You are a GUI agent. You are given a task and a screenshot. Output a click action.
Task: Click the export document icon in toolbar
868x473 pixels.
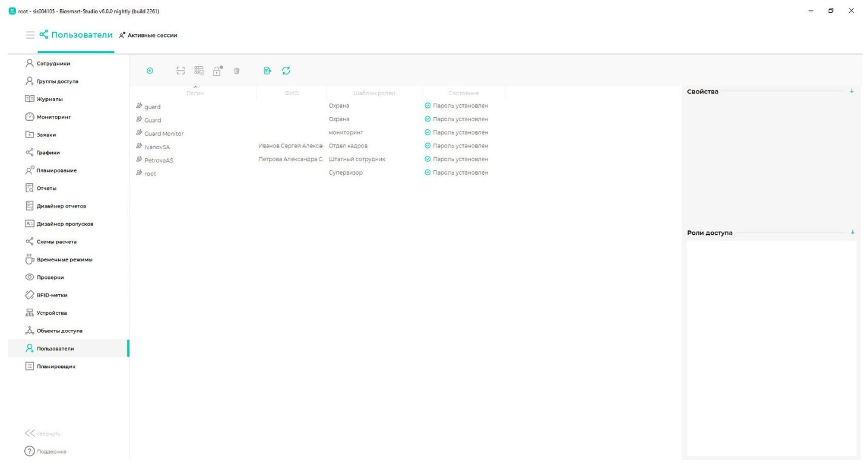click(267, 72)
